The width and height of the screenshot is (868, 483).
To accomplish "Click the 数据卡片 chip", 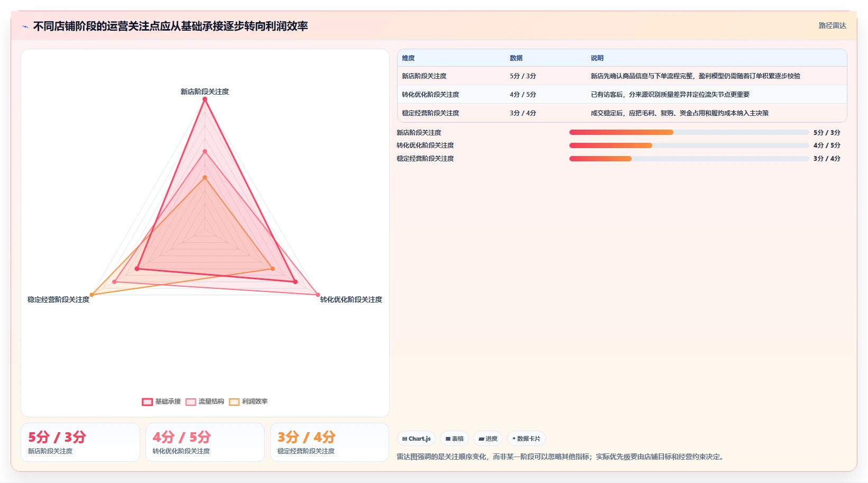I will point(527,439).
